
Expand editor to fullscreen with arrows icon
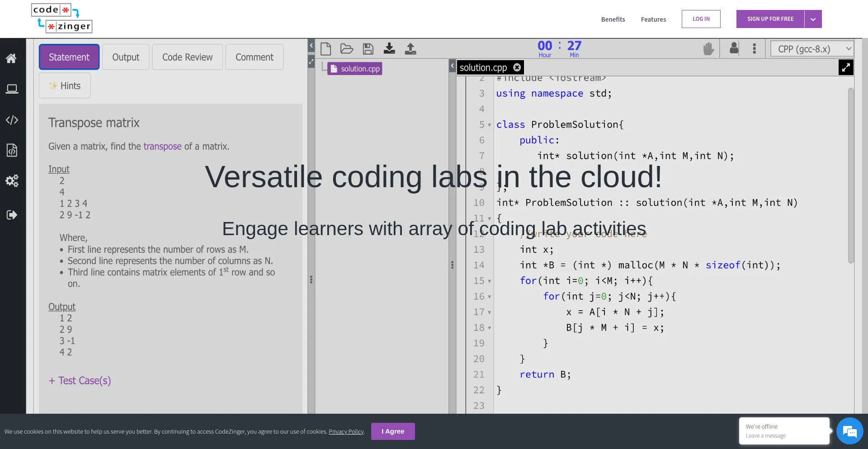(846, 67)
